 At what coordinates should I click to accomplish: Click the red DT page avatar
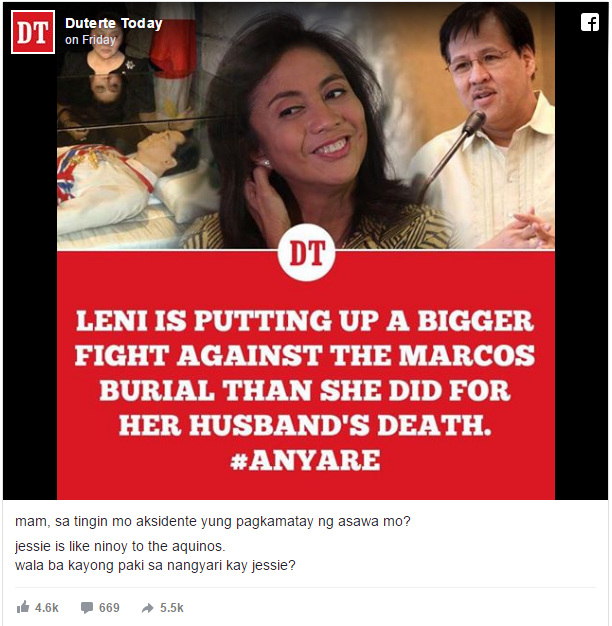tap(33, 32)
